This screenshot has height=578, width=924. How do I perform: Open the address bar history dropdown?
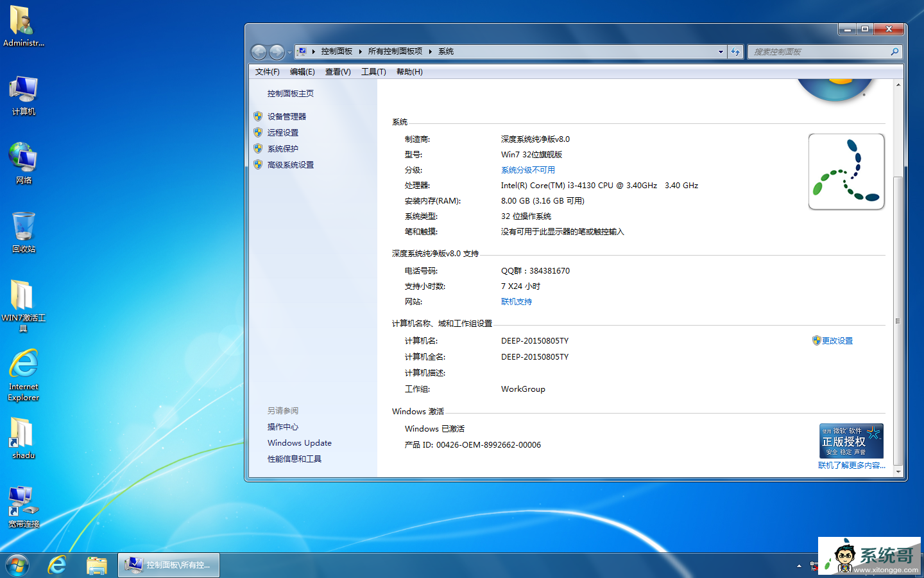pyautogui.click(x=721, y=52)
